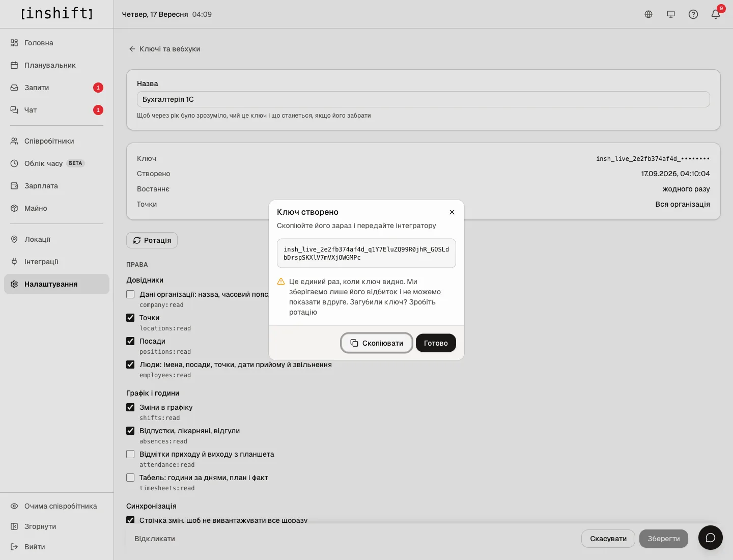The image size is (733, 560).
Task: Uncheck the Точки locations:read checkbox
Action: (130, 318)
